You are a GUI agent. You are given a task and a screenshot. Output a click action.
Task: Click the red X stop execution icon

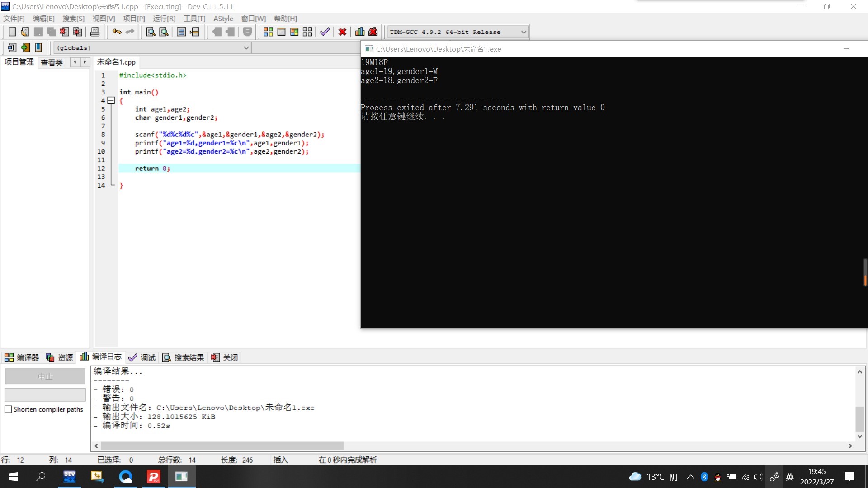(x=342, y=32)
